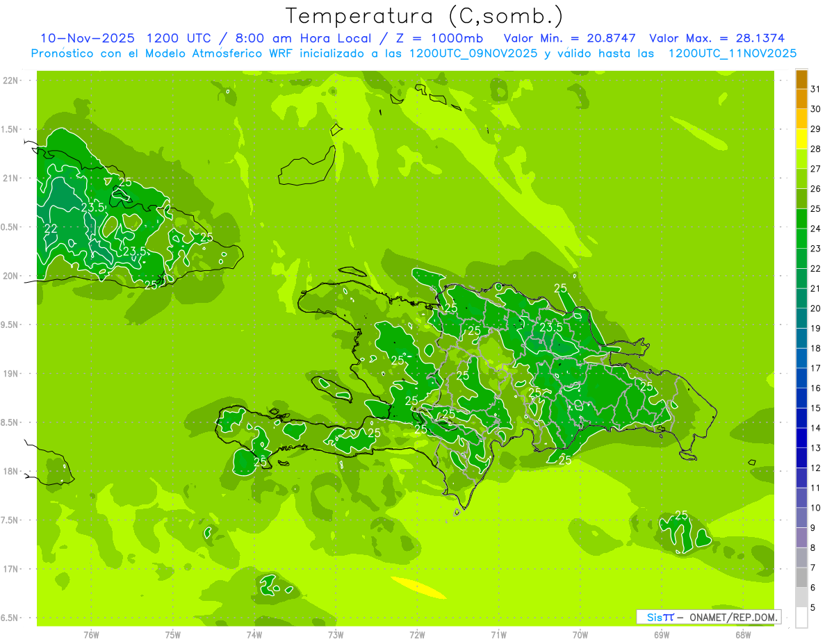Click the '75W' longitude axis label
Viewport: 834px width, 644px height.
pos(173,635)
